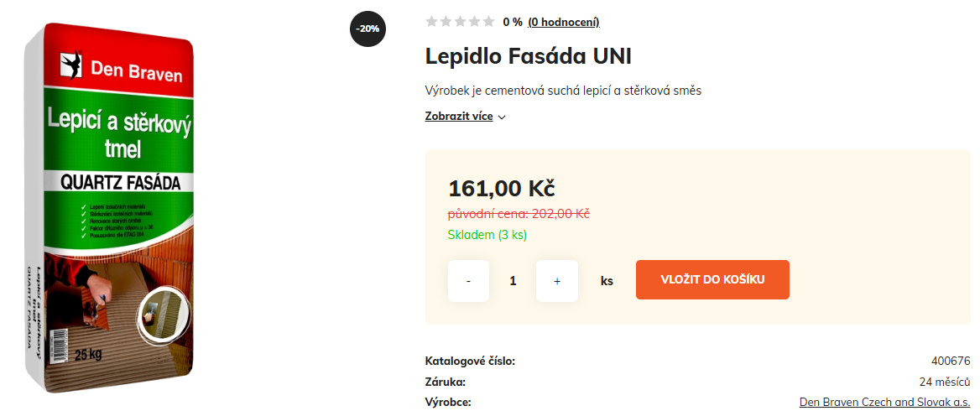The image size is (980, 411).
Task: Click the fifth rating star
Action: pos(488,22)
